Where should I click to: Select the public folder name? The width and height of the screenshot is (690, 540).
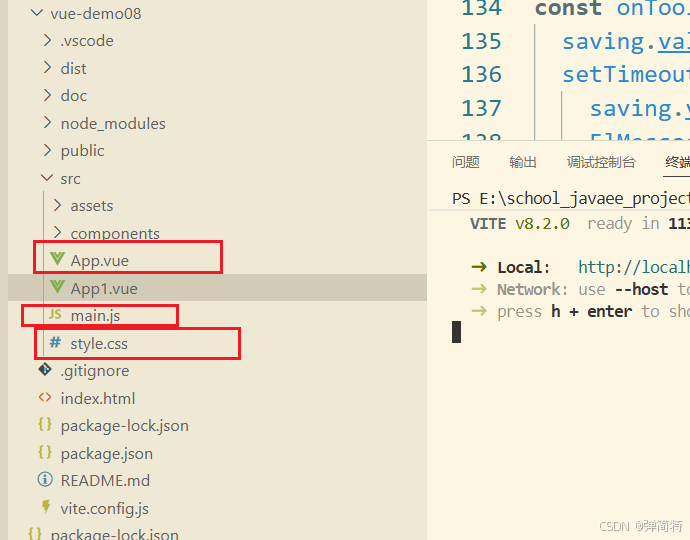pos(82,151)
